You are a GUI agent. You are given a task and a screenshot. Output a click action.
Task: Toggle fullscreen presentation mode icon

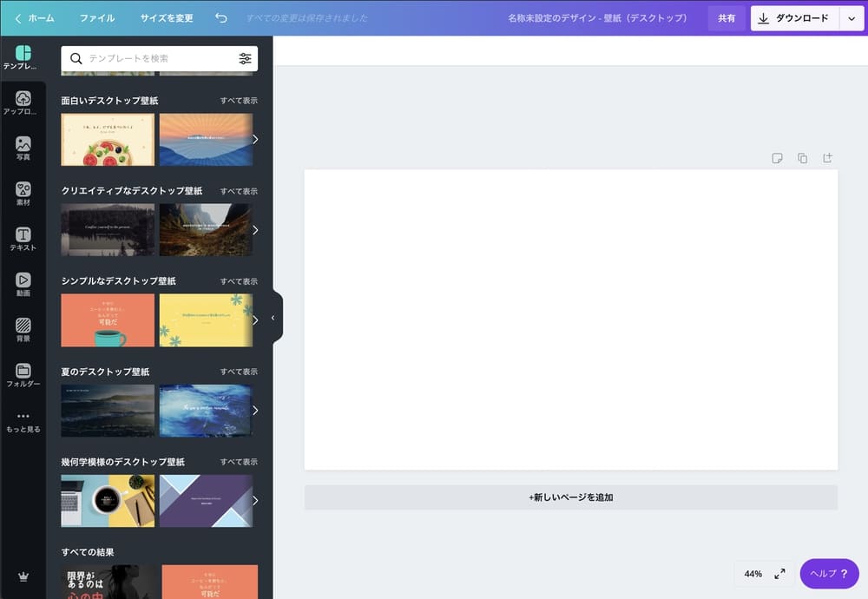(x=779, y=574)
